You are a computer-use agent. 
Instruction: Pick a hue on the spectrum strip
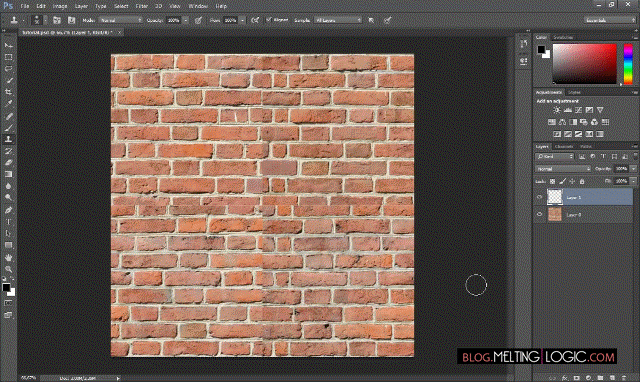pyautogui.click(x=628, y=64)
